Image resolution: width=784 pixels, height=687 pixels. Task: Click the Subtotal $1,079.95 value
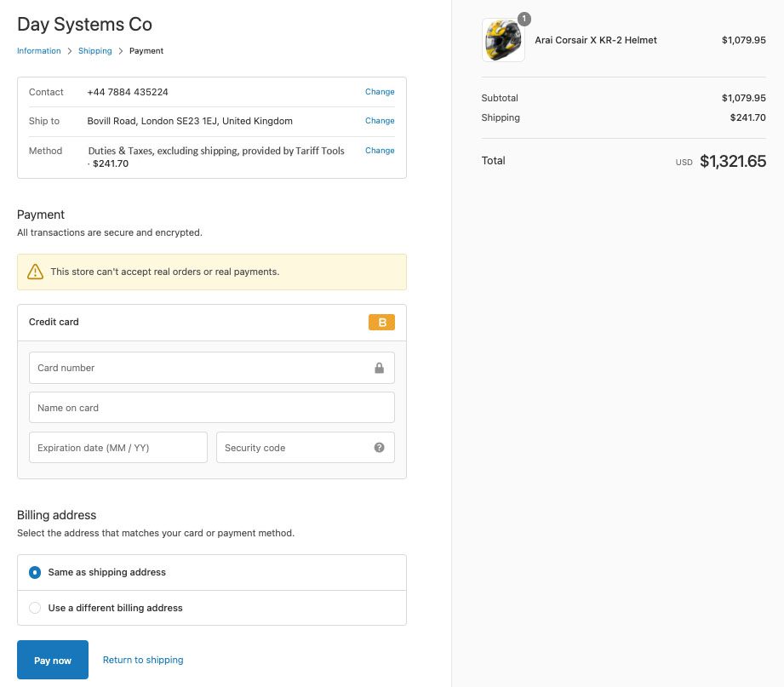pyautogui.click(x=743, y=98)
